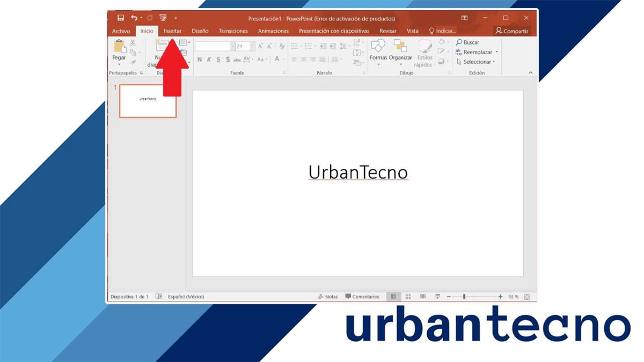The height and width of the screenshot is (362, 644).
Task: Toggle underline formatting with S icon
Action: tap(218, 59)
